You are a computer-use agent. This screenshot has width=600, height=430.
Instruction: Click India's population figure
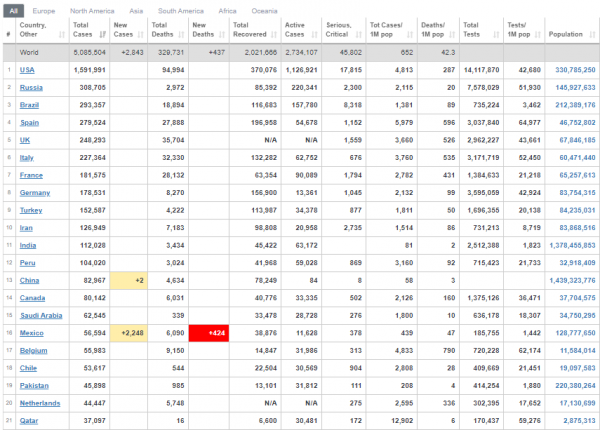coord(572,246)
